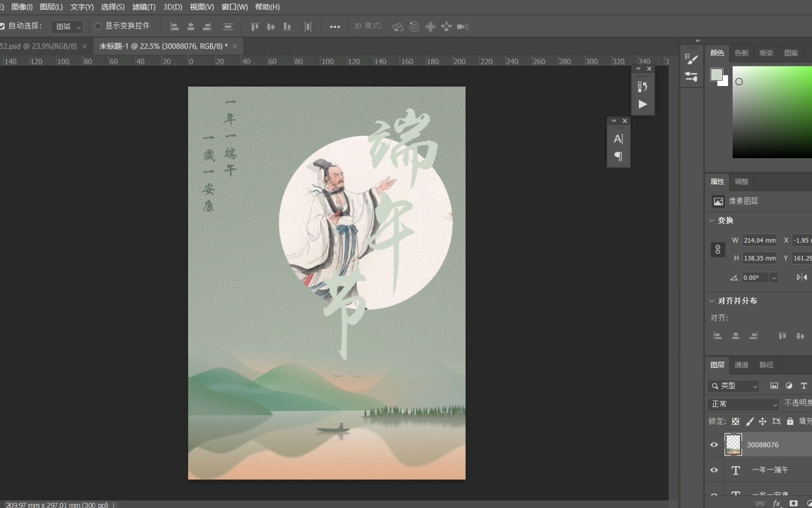
Task: Select the 3D roll mode icon
Action: coord(414,27)
